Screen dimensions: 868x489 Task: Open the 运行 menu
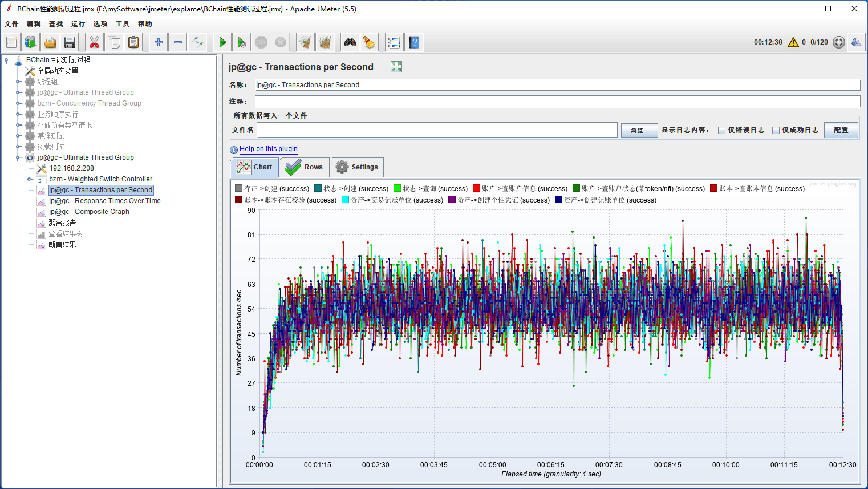click(x=78, y=24)
